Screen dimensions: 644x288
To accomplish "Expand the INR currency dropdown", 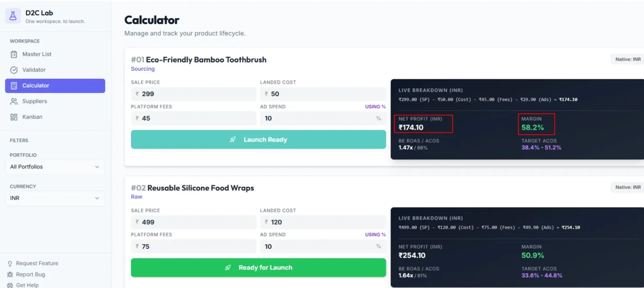I will (55, 198).
